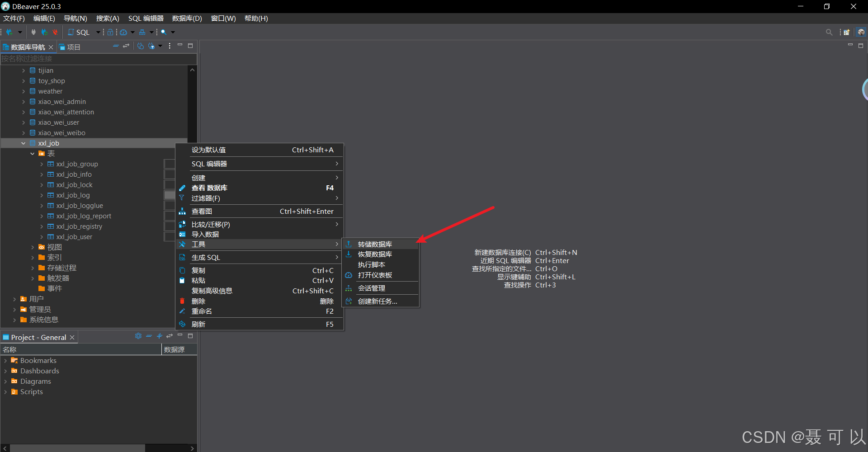Expand the 视图 folder node

[x=33, y=247]
